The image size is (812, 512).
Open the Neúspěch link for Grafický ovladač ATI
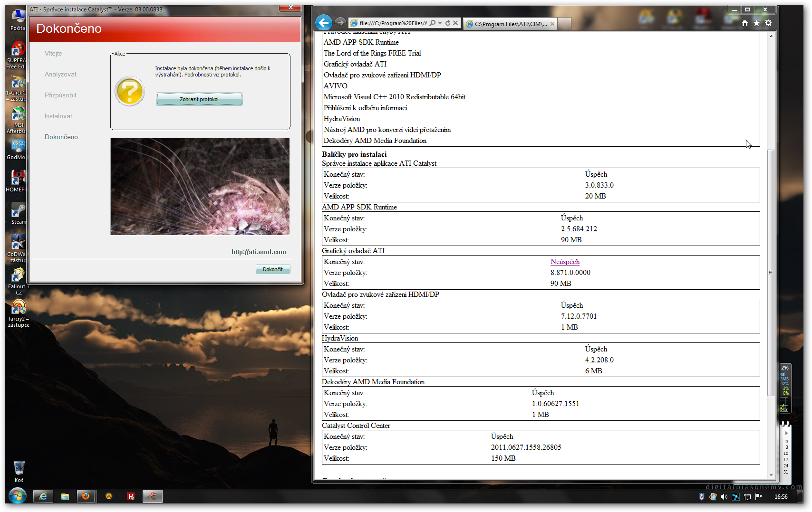pyautogui.click(x=565, y=262)
